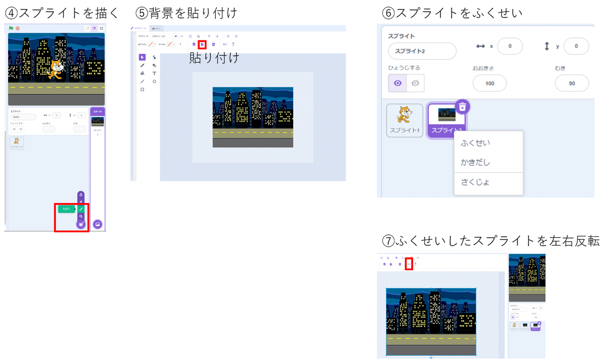Select the Eraser tool in step ⑤ editor

click(155, 65)
